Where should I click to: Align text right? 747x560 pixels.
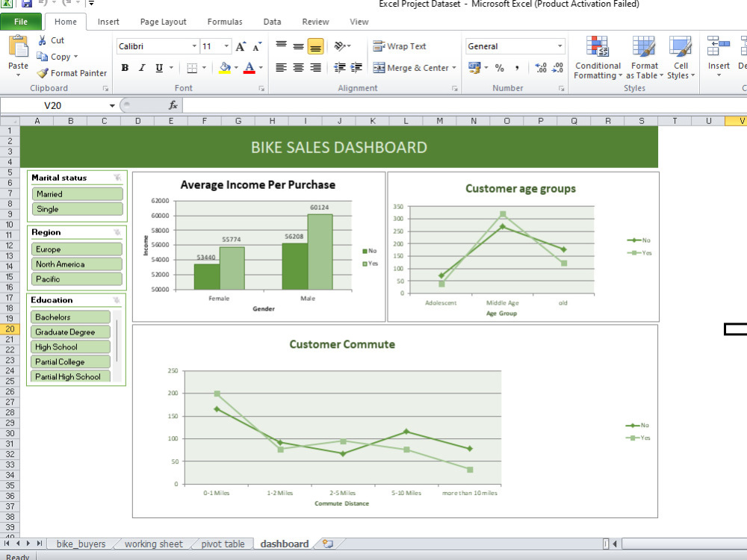(x=315, y=68)
